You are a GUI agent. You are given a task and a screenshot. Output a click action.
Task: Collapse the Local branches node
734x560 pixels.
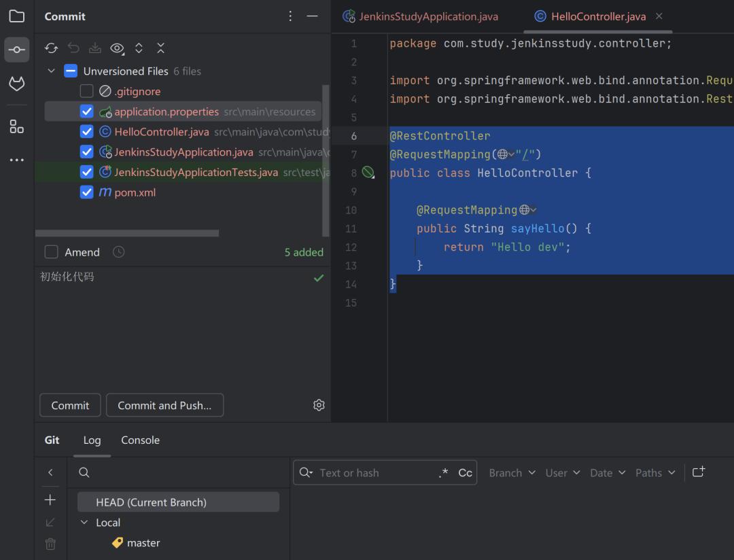tap(83, 522)
